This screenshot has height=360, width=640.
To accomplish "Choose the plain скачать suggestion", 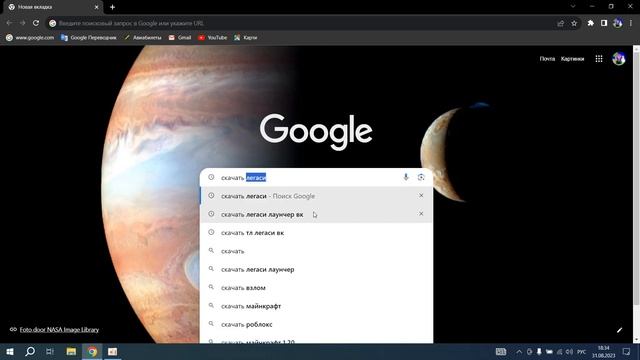I will 316,251.
